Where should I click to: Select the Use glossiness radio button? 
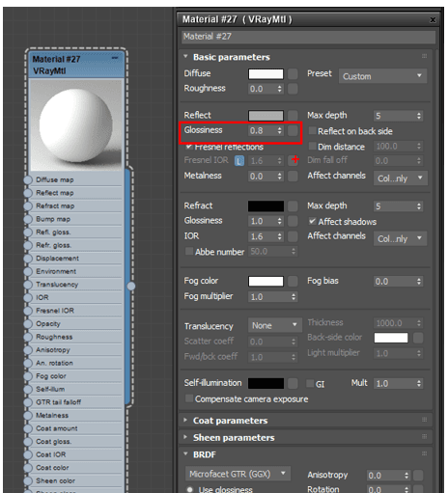[x=190, y=489]
